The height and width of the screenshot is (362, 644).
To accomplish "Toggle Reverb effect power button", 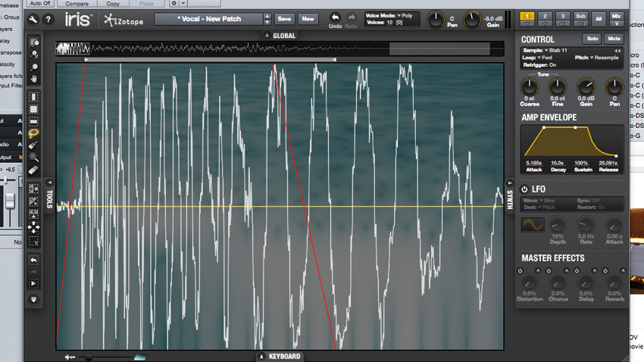I will [x=605, y=271].
